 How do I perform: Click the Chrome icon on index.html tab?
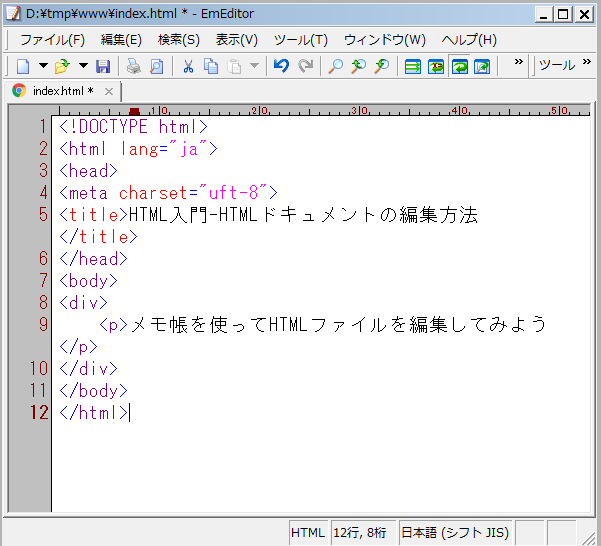19,91
